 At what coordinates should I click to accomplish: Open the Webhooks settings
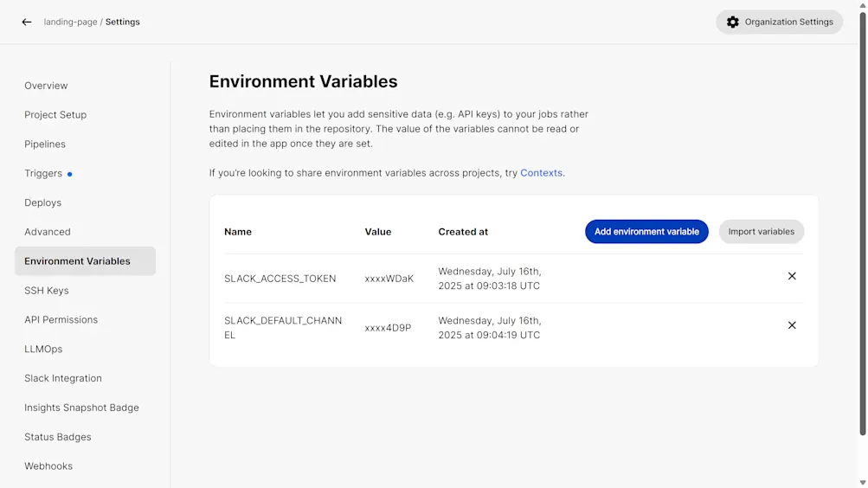[48, 467]
